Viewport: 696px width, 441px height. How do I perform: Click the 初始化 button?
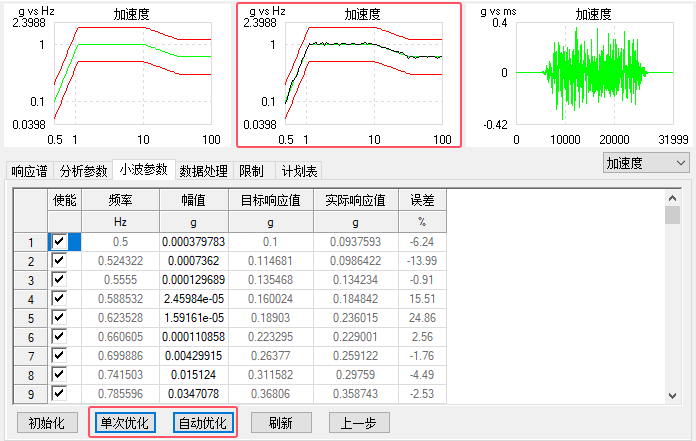pos(47,423)
